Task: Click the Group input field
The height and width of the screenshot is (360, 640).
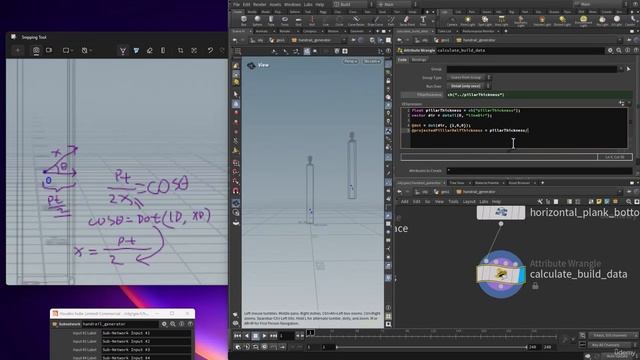Action: tap(532, 69)
